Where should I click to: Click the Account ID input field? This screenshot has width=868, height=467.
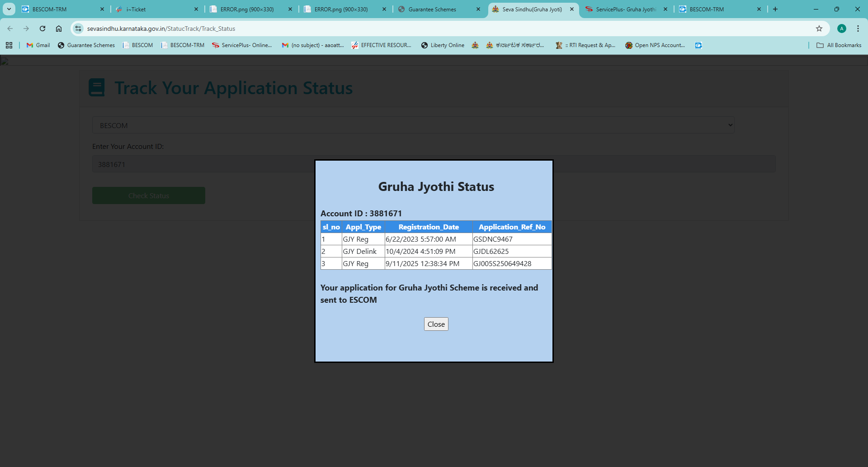tap(203, 164)
